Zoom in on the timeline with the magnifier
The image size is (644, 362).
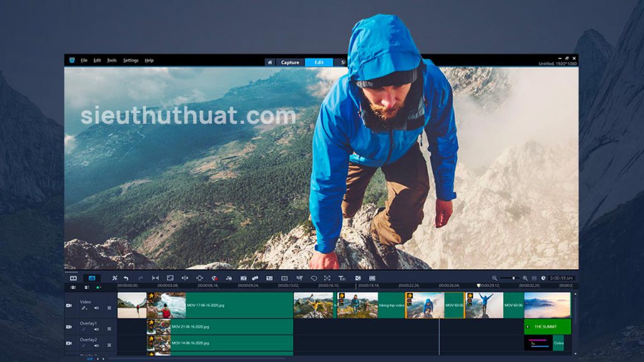(x=525, y=278)
